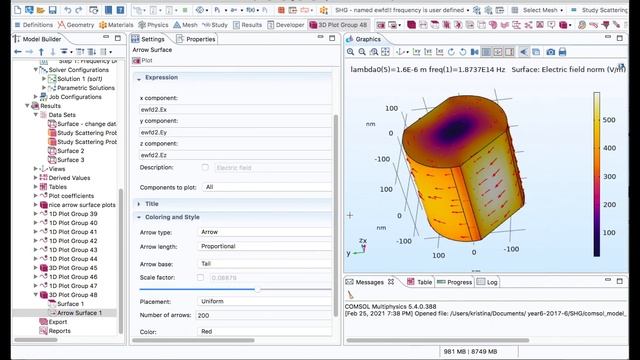Open the Arrow type dropdown
The image size is (640, 360).
[265, 232]
